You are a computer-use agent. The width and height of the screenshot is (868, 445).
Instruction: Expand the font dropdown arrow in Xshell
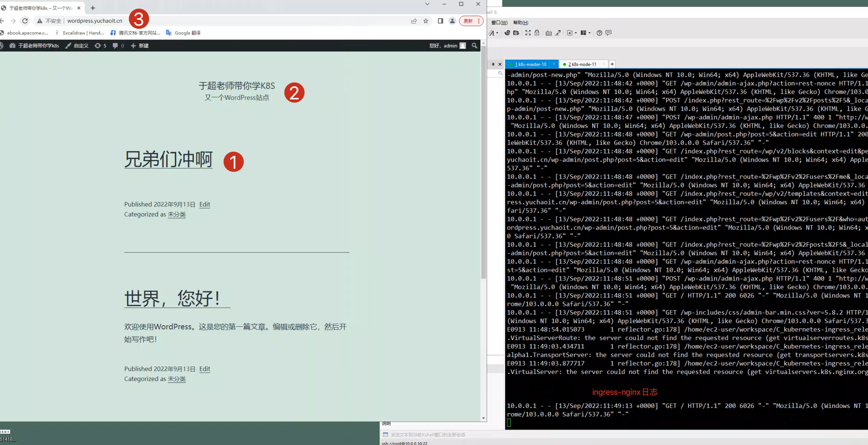[x=497, y=33]
